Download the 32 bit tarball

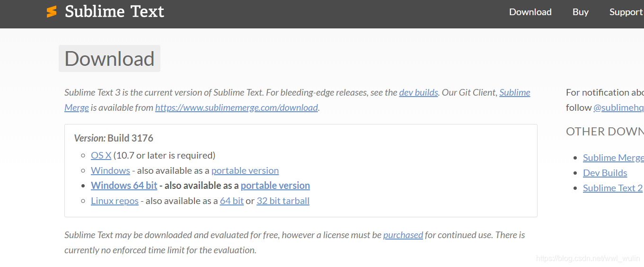(283, 201)
